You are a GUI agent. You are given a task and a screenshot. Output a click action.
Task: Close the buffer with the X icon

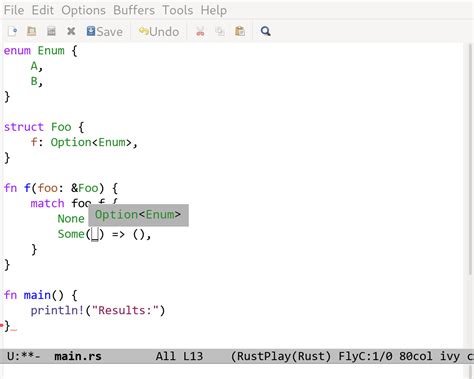[x=71, y=31]
